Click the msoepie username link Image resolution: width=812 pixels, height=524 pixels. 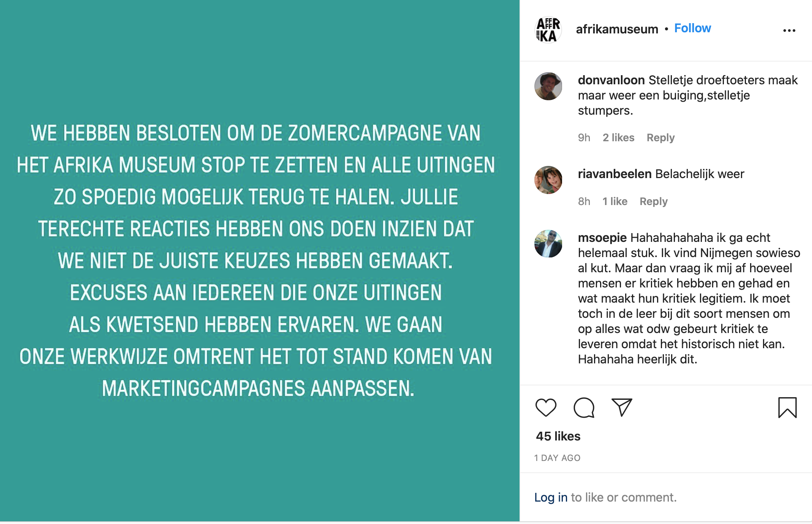[x=602, y=238]
